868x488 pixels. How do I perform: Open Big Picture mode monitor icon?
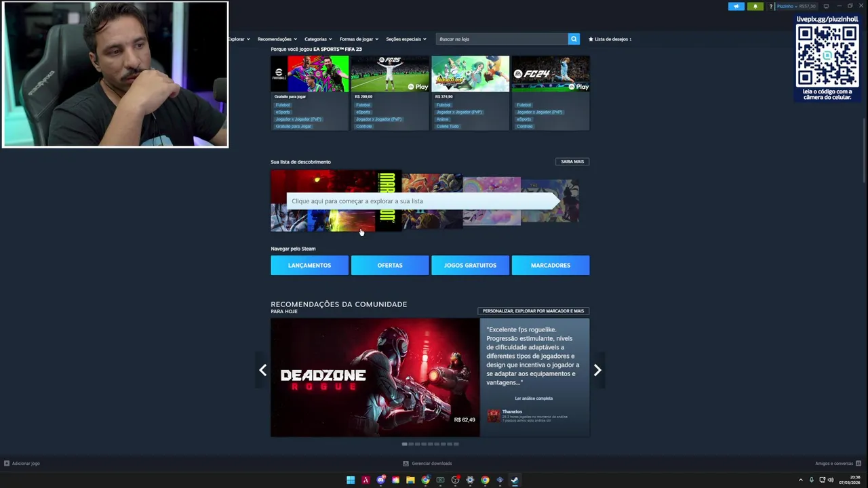pyautogui.click(x=826, y=6)
